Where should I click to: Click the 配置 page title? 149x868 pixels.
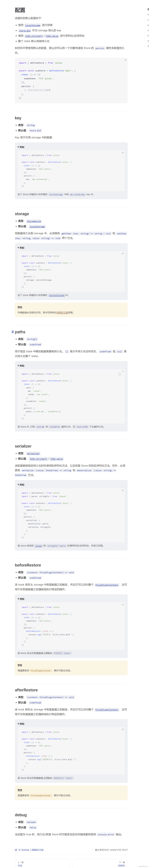coord(20,10)
